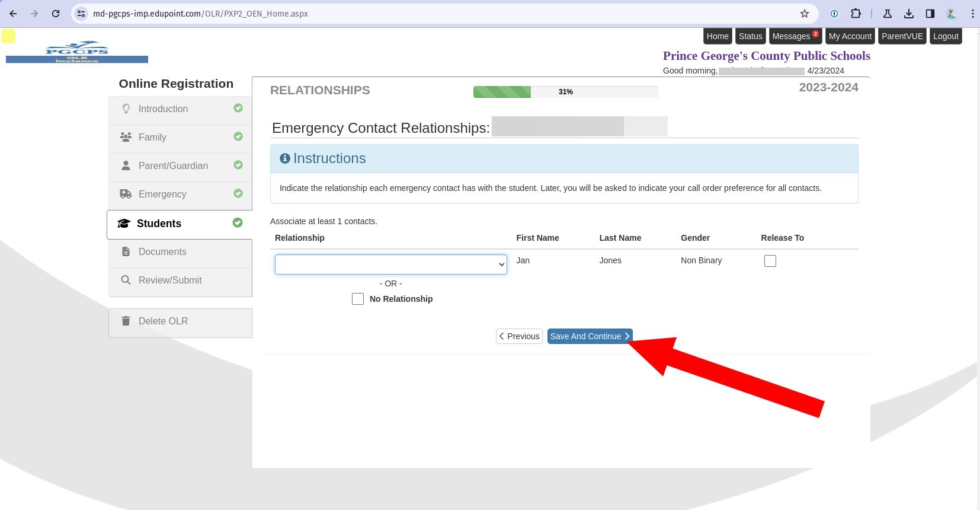Click the 31% registration progress bar
The width and height of the screenshot is (980, 510).
coord(565,92)
